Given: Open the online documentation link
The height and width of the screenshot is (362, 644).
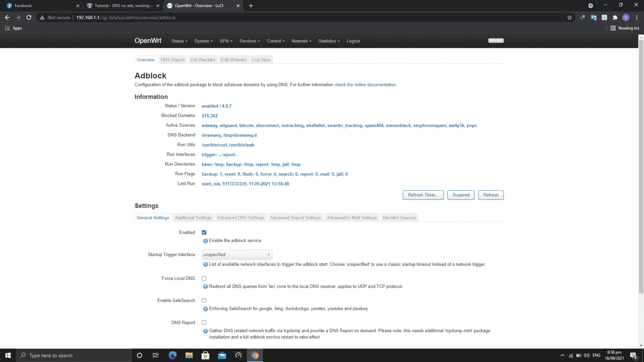Looking at the screenshot, I should (x=365, y=85).
